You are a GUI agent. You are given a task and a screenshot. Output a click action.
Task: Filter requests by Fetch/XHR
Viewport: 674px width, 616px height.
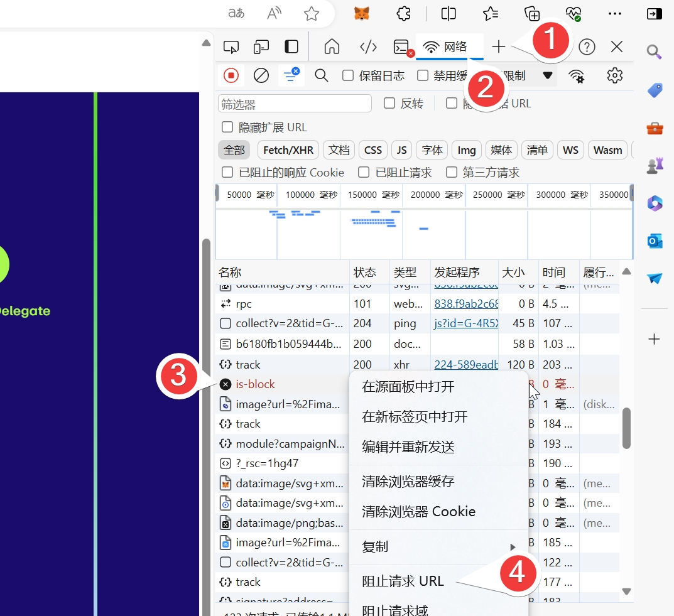[288, 150]
